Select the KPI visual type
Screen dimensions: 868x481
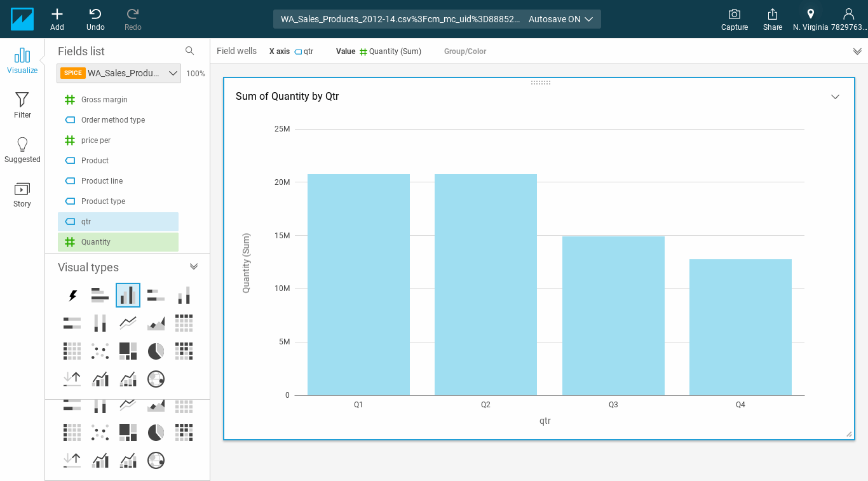(x=72, y=379)
